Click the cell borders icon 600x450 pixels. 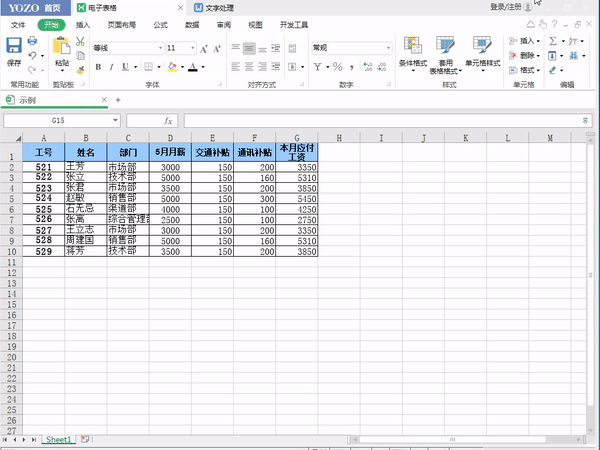(x=149, y=67)
